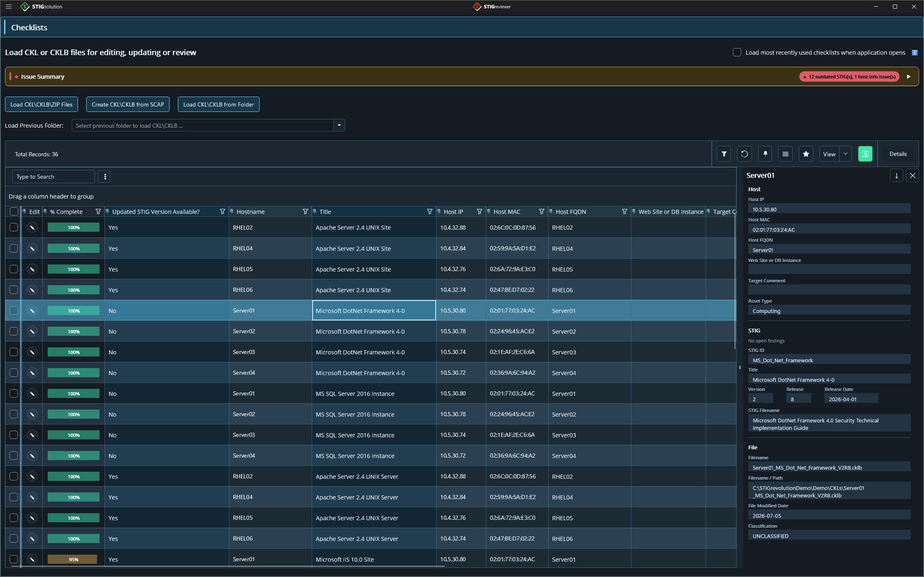
Task: Export the grid with the green Excel icon
Action: click(865, 154)
